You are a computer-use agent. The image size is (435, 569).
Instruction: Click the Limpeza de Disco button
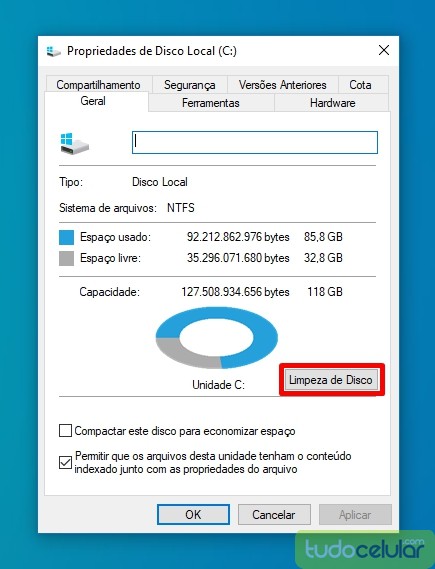pyautogui.click(x=331, y=380)
